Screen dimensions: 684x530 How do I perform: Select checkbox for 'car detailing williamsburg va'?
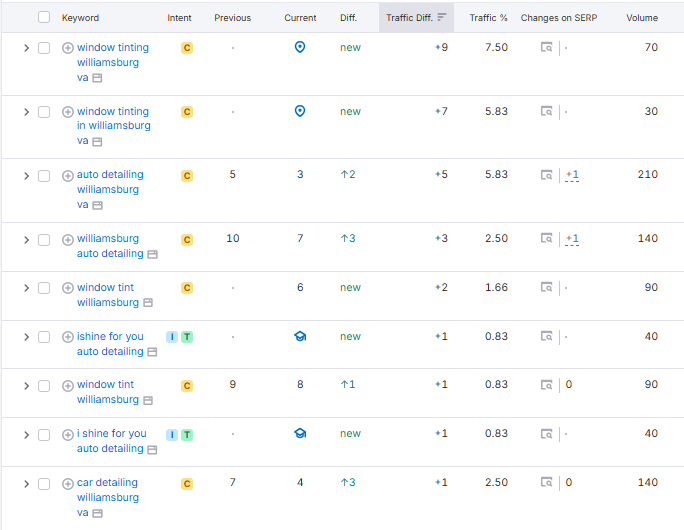coord(44,484)
